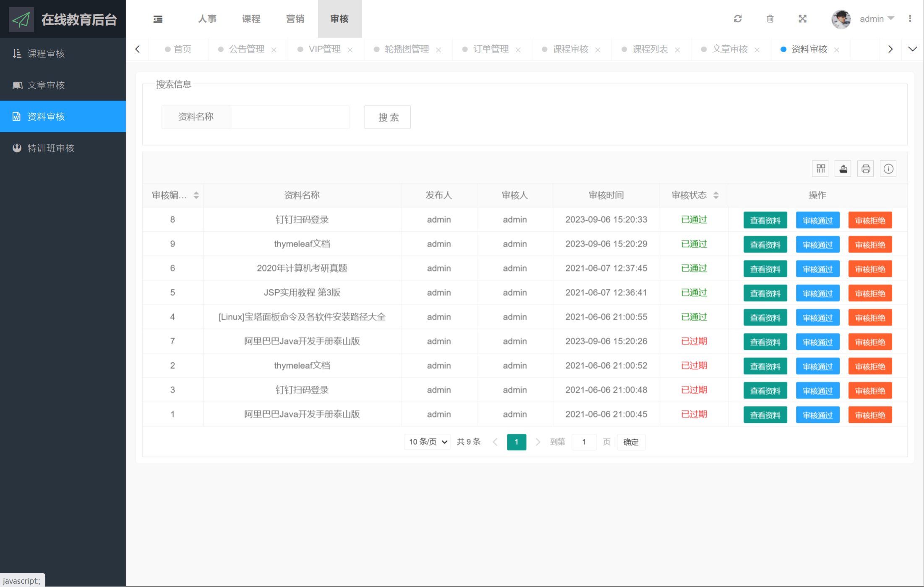924x587 pixels.
Task: Click the table info icon
Action: click(x=888, y=169)
